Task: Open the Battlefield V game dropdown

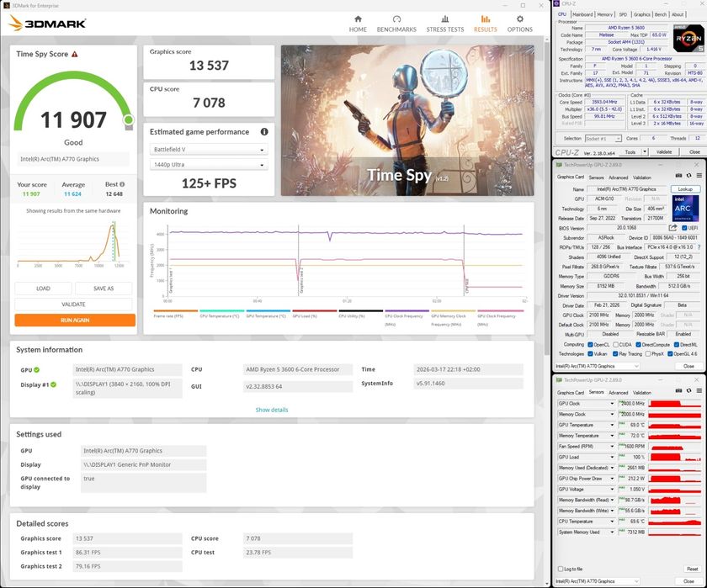Action: 209,150
